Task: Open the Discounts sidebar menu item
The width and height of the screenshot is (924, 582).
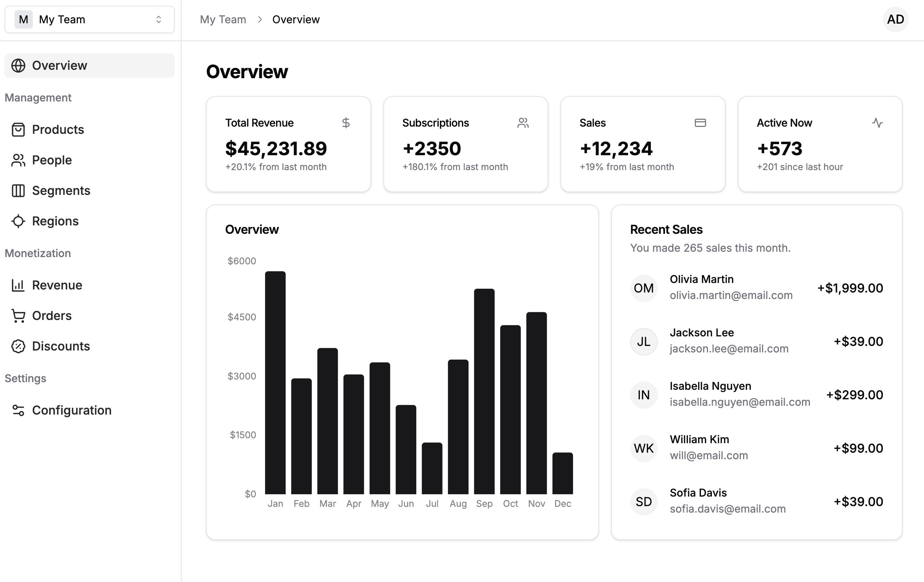Action: (61, 346)
